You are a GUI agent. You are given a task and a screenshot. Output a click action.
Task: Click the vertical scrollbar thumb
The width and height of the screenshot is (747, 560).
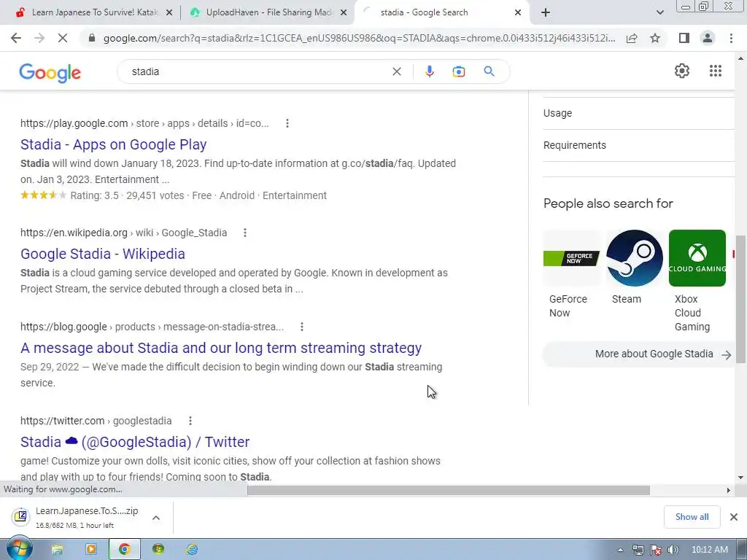tap(741, 299)
